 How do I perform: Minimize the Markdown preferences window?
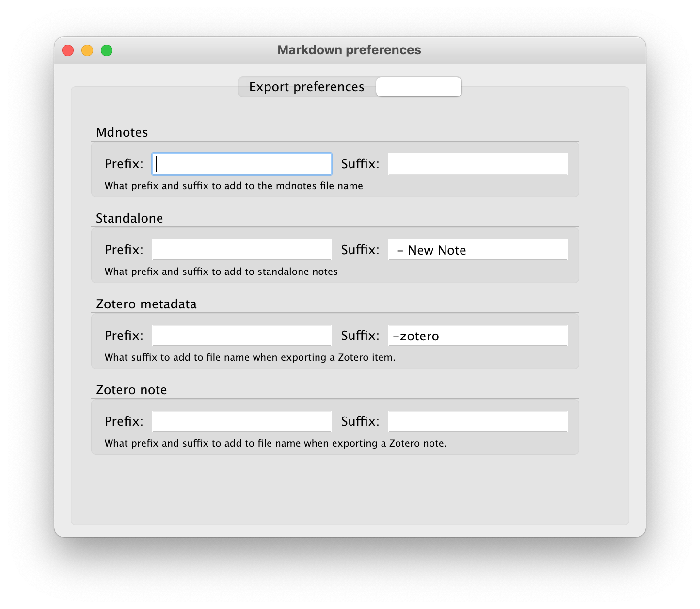tap(87, 50)
